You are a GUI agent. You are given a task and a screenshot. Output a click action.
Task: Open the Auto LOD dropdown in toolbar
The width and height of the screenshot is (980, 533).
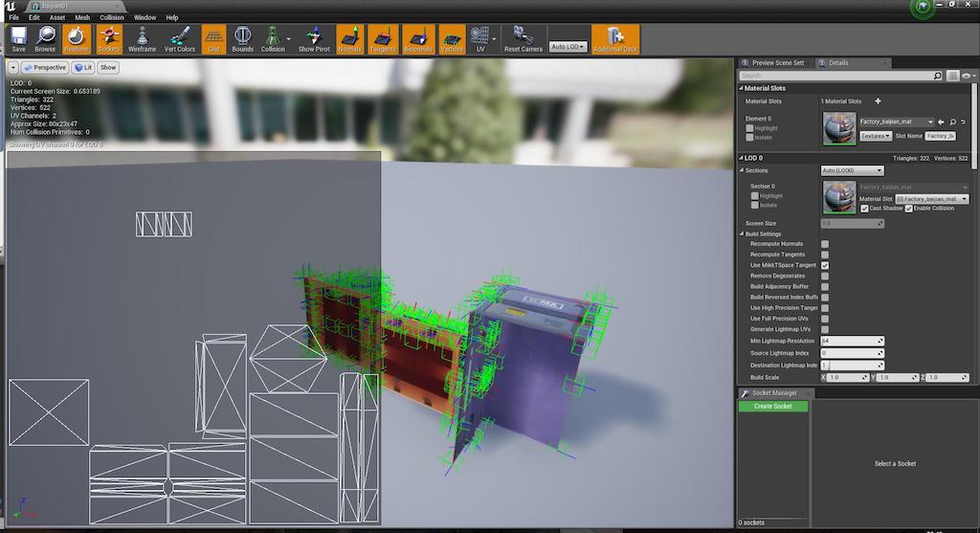click(x=568, y=46)
